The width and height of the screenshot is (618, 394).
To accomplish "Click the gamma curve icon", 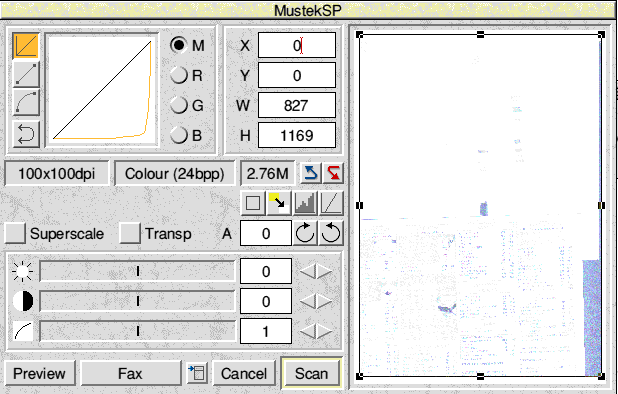I will pos(22,331).
